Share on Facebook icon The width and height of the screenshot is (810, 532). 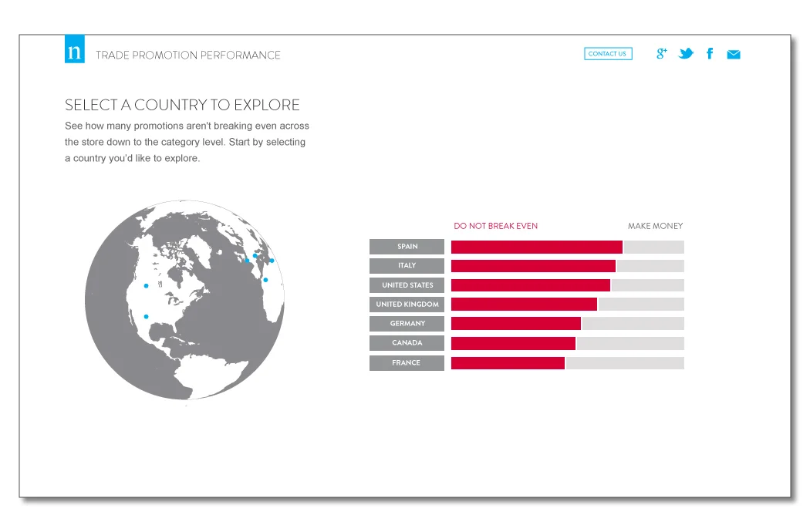710,53
